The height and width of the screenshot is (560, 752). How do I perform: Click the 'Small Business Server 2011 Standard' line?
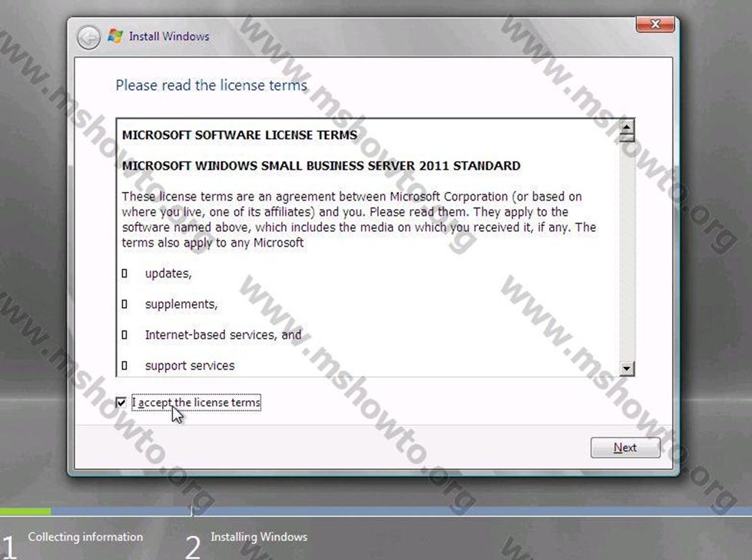pyautogui.click(x=321, y=165)
